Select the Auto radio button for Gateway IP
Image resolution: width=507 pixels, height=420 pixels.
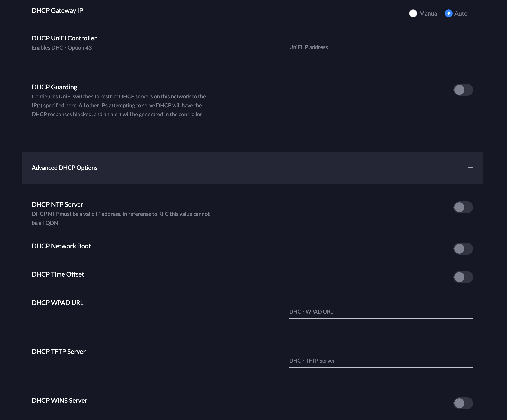448,13
